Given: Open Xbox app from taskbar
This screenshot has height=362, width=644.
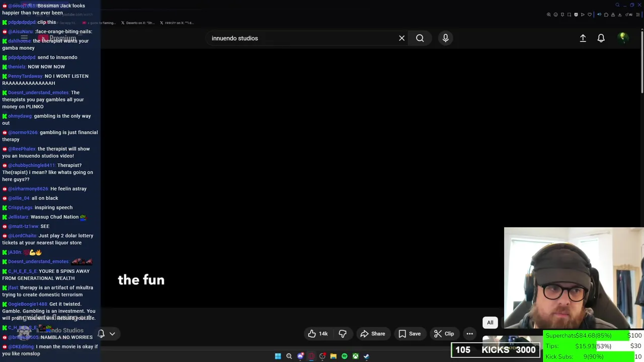Looking at the screenshot, I should [355, 356].
